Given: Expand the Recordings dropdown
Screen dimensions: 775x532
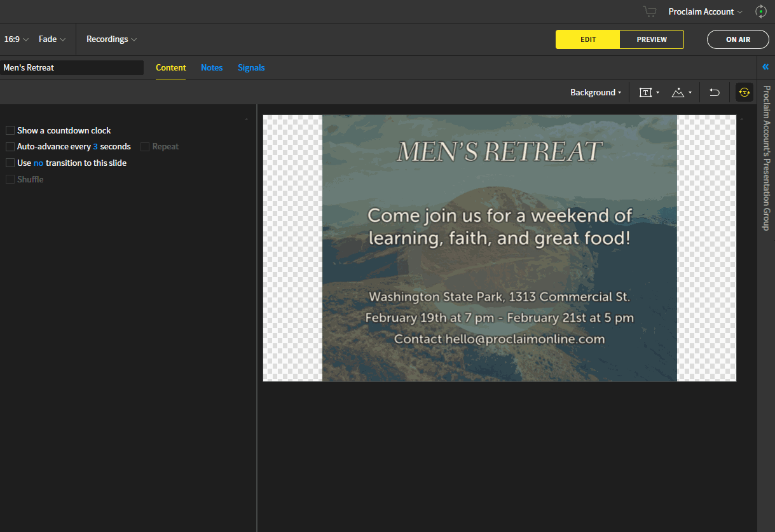Looking at the screenshot, I should click(112, 39).
